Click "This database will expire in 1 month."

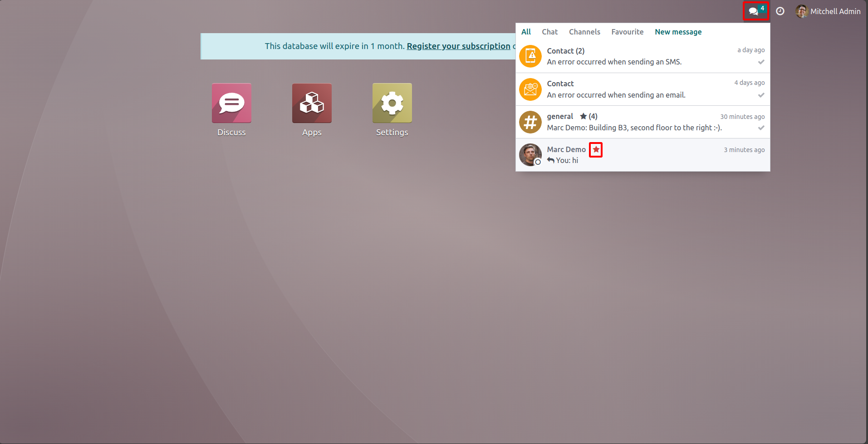(334, 46)
